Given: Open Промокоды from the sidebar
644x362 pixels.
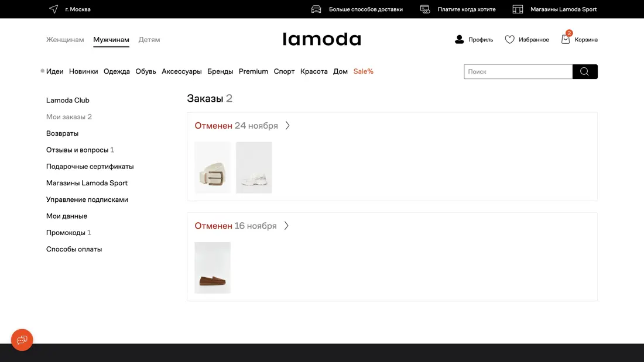Looking at the screenshot, I should point(66,232).
